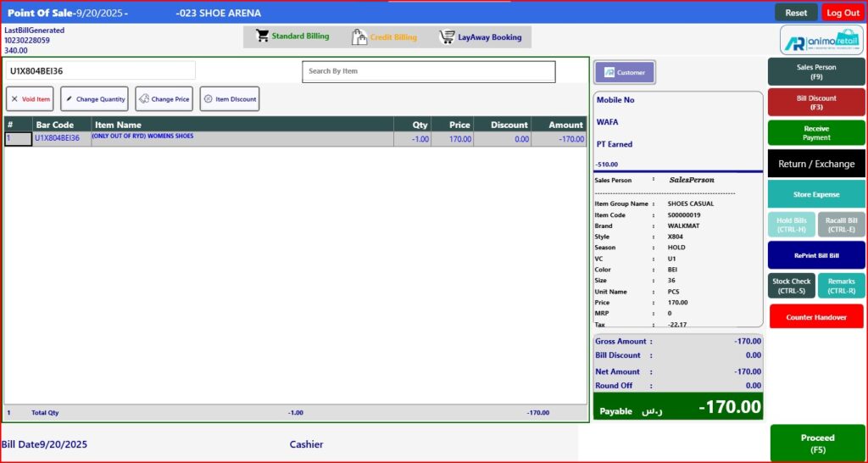This screenshot has height=463, width=868.
Task: Click the Change Price tag icon
Action: click(143, 99)
